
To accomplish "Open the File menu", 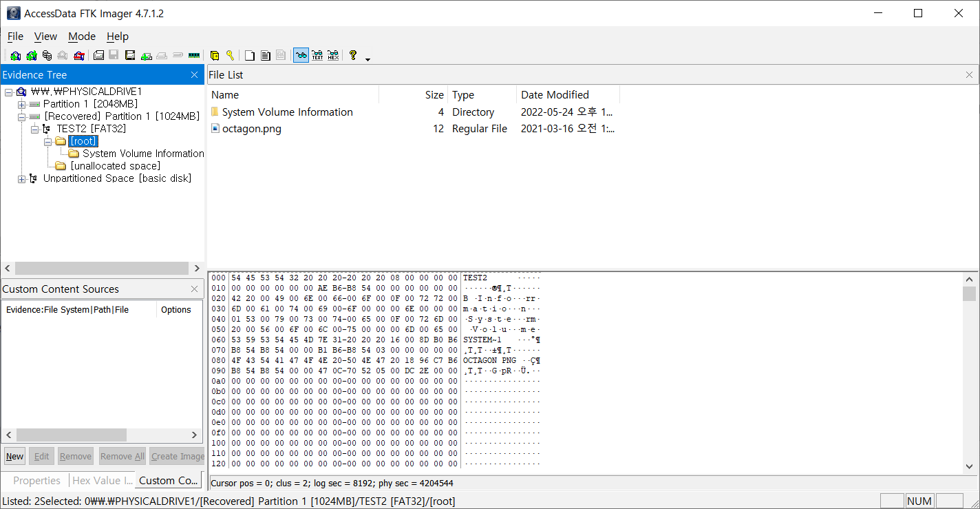I will [x=15, y=37].
